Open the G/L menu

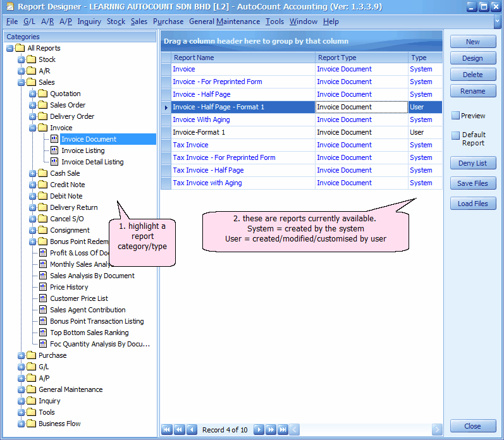click(x=29, y=21)
